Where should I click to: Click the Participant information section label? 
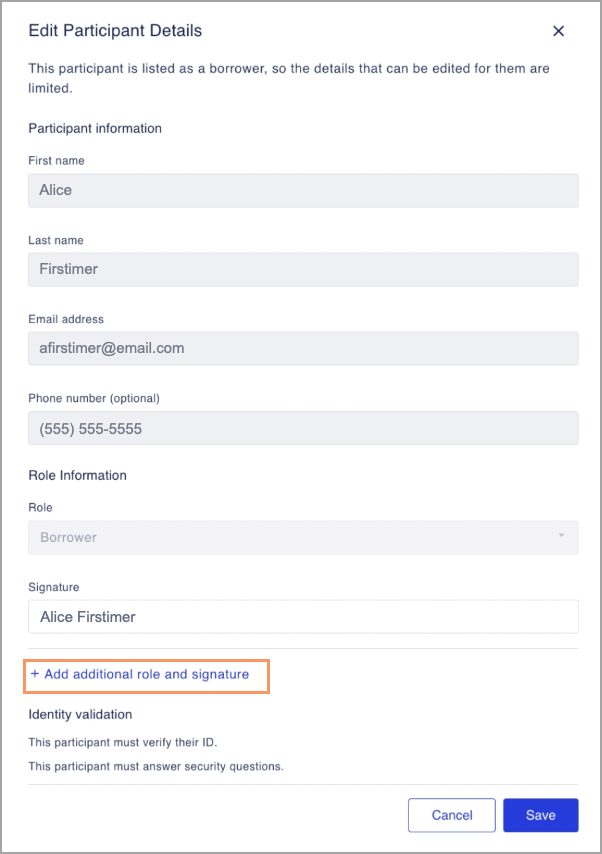(x=94, y=128)
